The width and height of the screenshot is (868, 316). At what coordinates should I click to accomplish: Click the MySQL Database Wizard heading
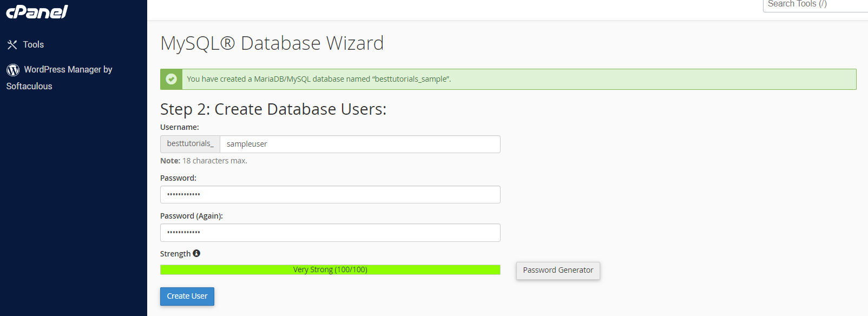point(272,43)
